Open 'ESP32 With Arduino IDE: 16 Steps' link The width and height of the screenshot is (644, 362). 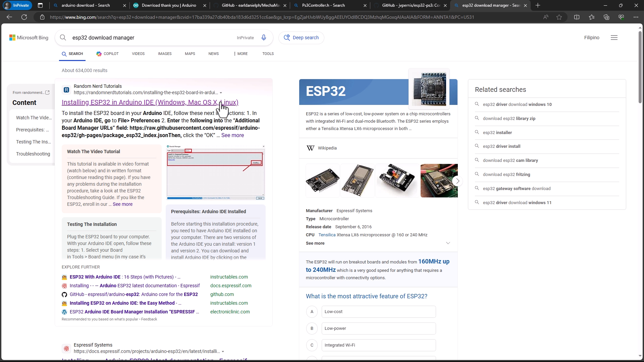coord(125,277)
